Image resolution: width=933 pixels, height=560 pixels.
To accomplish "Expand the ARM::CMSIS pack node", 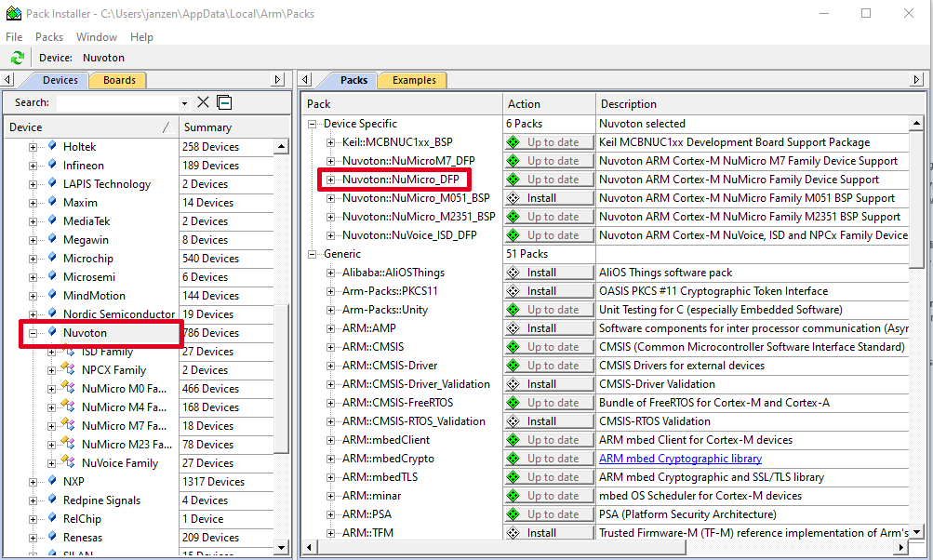I will point(331,347).
